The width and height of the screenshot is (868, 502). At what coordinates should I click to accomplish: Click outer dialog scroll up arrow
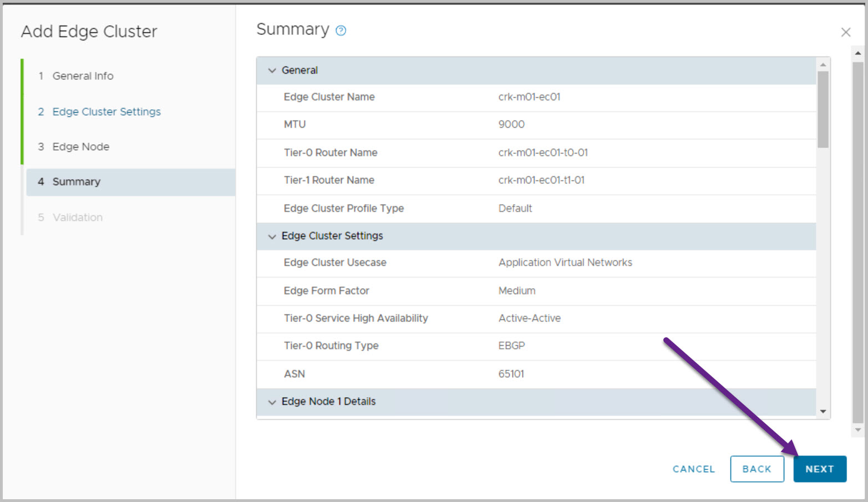[x=857, y=53]
